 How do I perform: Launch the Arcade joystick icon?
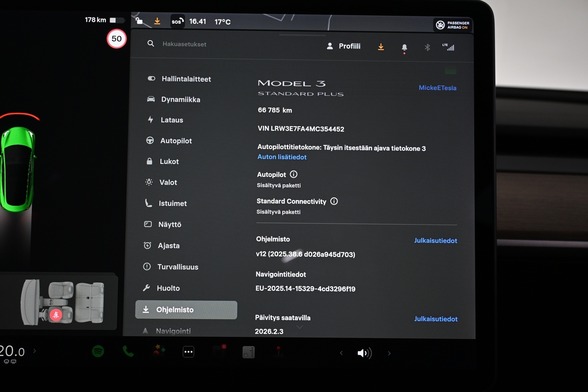(278, 352)
